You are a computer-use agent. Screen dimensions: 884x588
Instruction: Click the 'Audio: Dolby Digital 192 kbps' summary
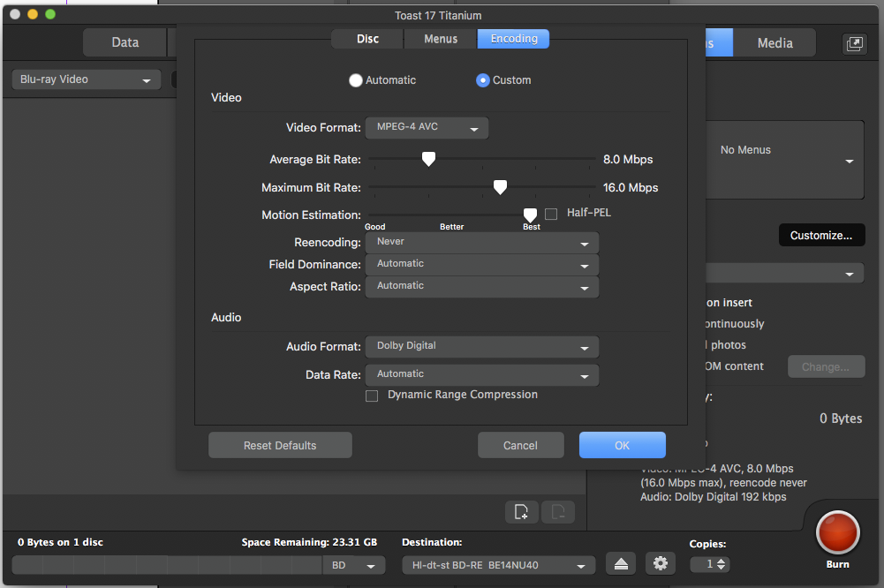(714, 497)
